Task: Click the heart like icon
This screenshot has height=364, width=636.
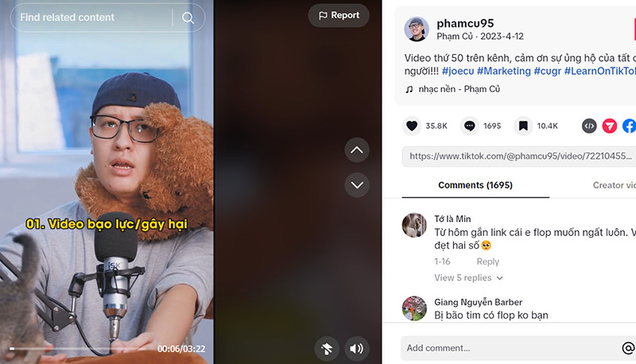Action: pyautogui.click(x=412, y=126)
